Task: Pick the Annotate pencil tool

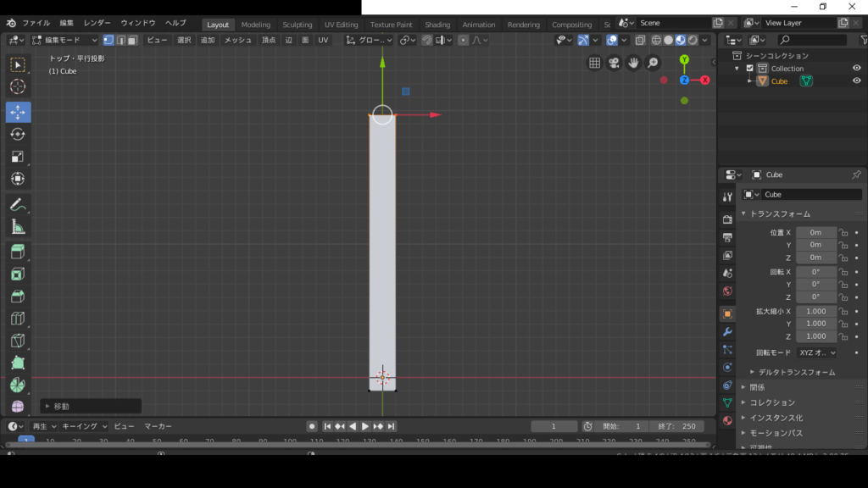Action: click(18, 205)
